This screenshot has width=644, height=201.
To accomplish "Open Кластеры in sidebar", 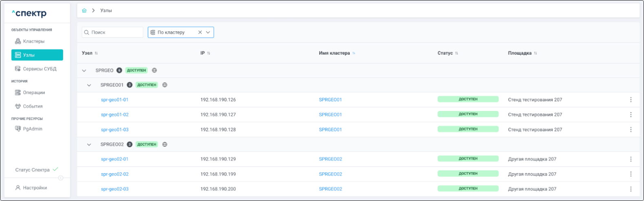I will click(34, 41).
